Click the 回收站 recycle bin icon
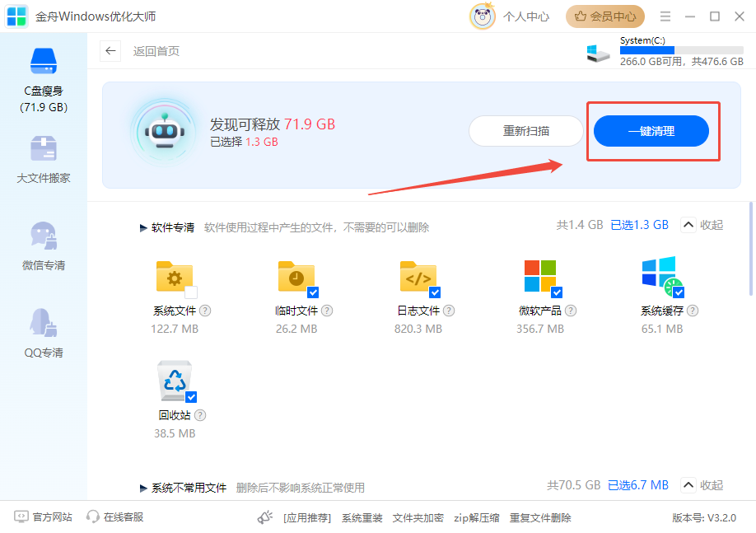 [x=175, y=381]
